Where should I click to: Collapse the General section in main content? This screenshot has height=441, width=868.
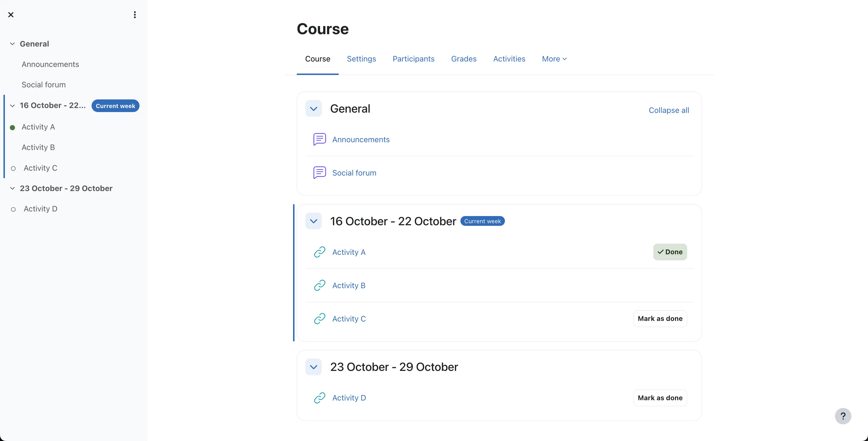click(313, 109)
